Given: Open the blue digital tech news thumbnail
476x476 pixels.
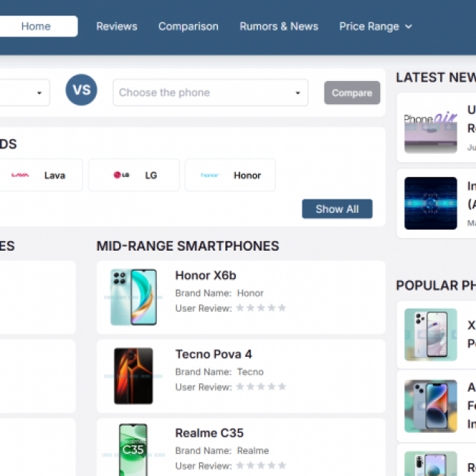Looking at the screenshot, I should click(431, 203).
